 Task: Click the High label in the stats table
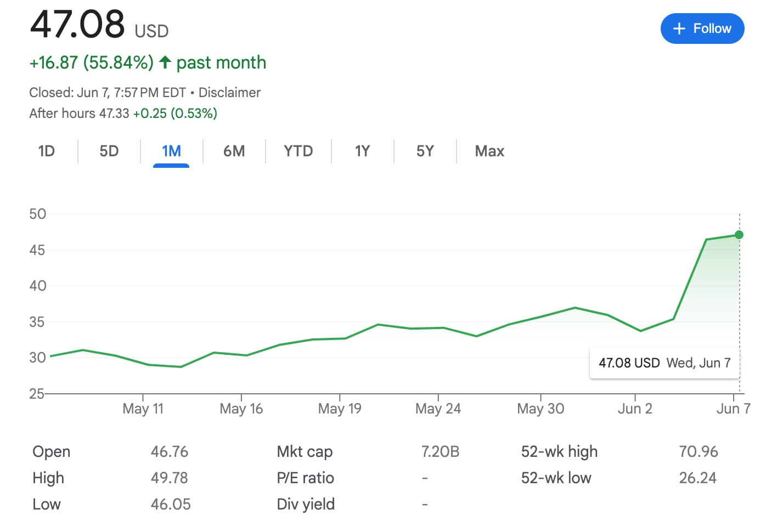(x=48, y=478)
